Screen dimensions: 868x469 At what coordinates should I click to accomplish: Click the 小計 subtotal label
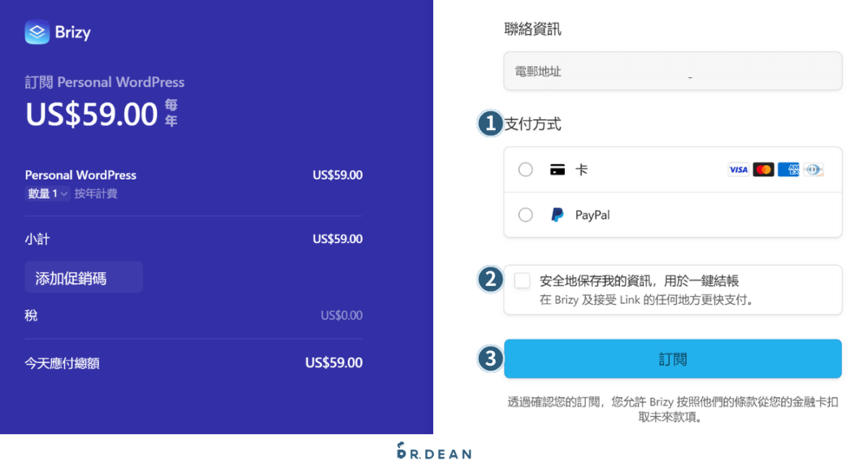pos(37,239)
